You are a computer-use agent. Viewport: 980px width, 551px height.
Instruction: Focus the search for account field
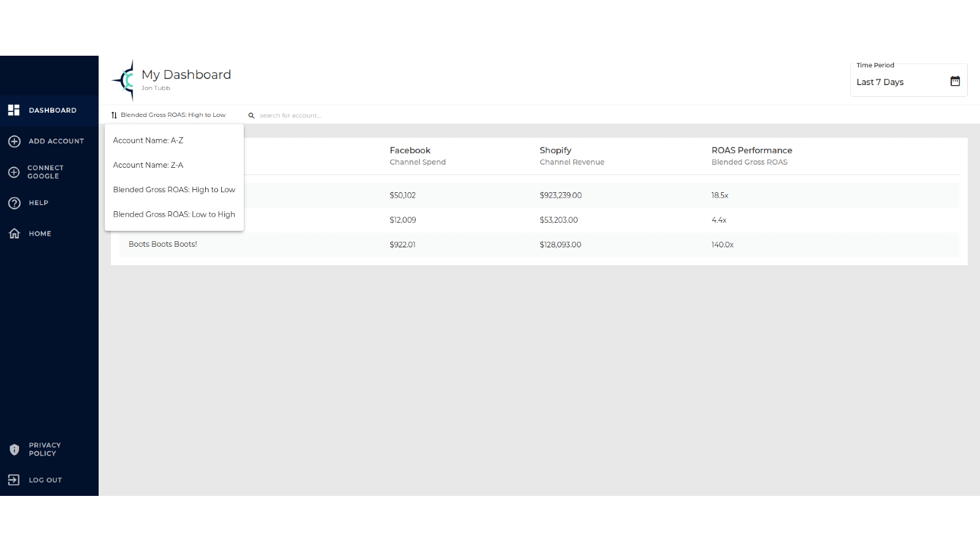[x=290, y=116]
